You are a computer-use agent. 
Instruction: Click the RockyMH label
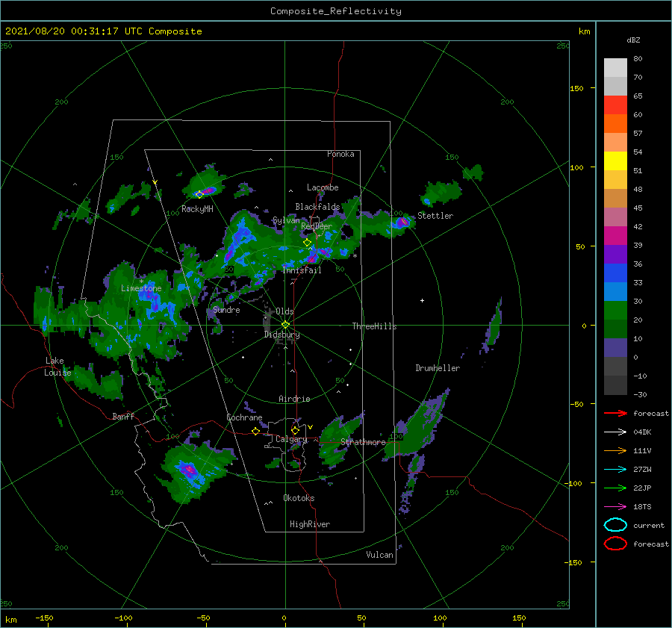pos(197,209)
